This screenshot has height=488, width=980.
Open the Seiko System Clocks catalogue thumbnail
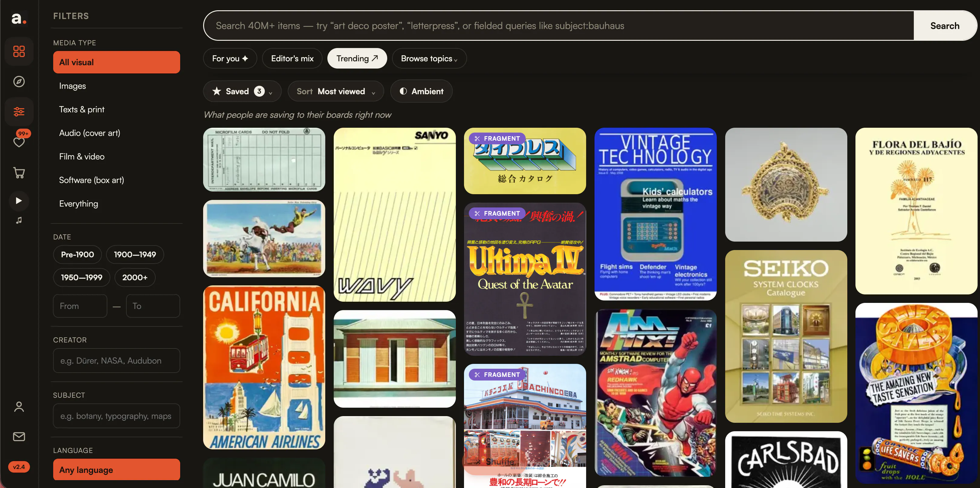click(x=786, y=336)
